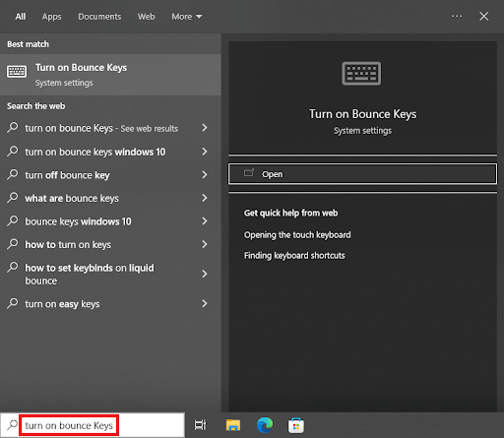
Task: Open the three-dots options menu
Action: 457,16
